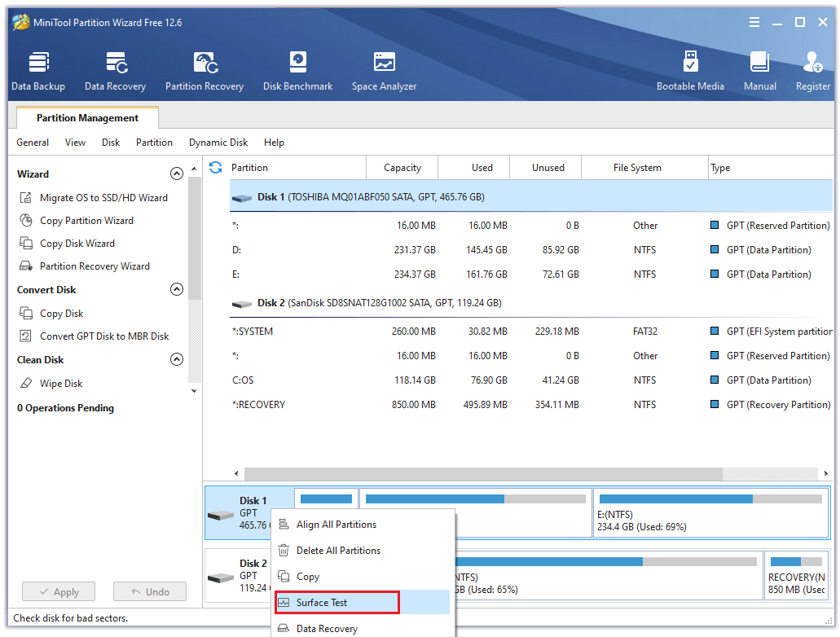Screen dimensions: 840x637
Task: Open the Data Backup tool
Action: 38,71
